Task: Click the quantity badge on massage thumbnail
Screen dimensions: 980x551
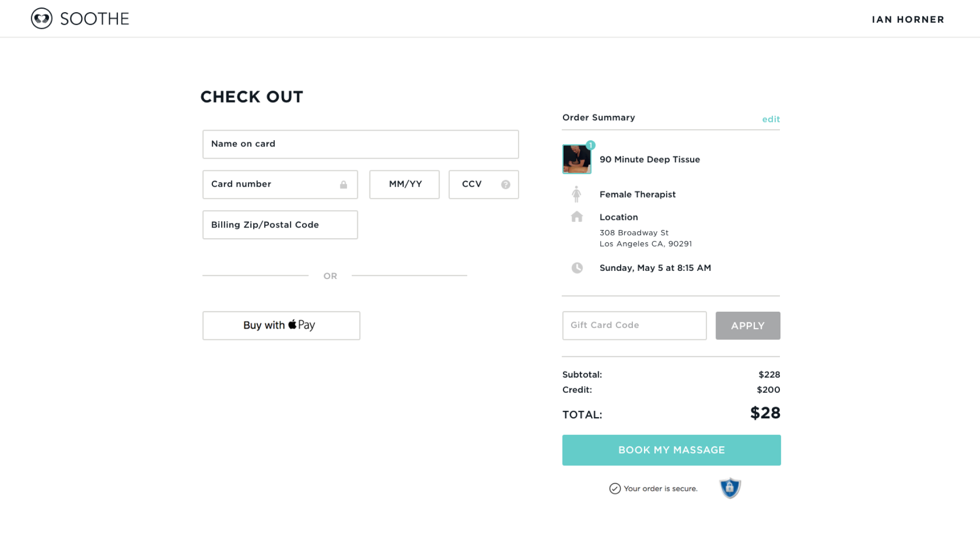Action: [591, 145]
